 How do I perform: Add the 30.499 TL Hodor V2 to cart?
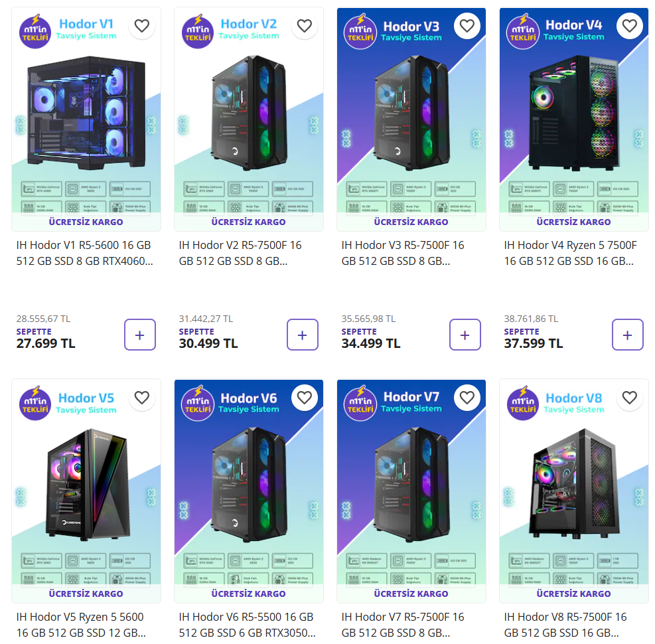tap(303, 335)
